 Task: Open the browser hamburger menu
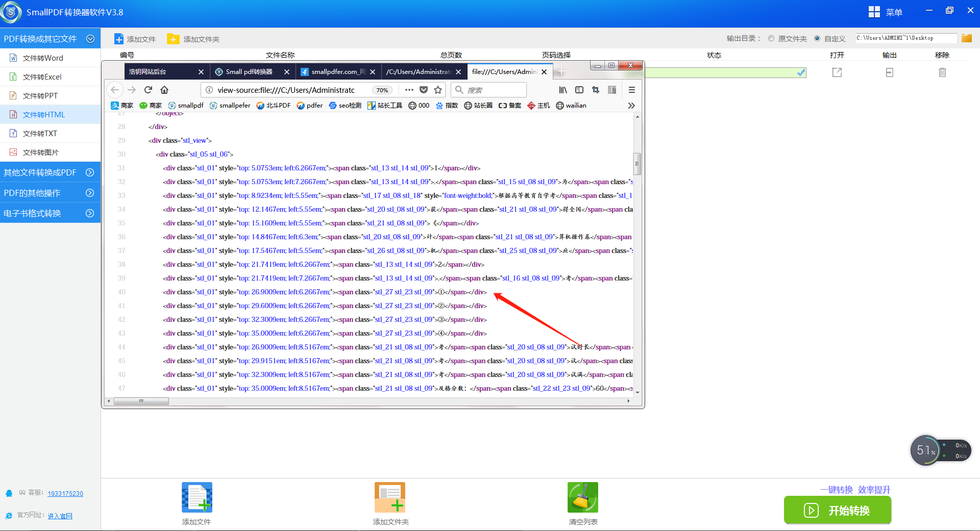coord(631,90)
